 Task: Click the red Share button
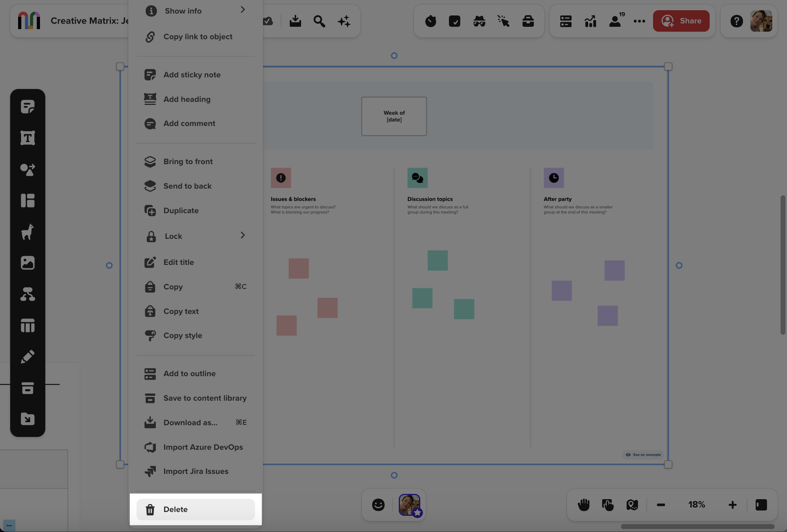pos(681,21)
